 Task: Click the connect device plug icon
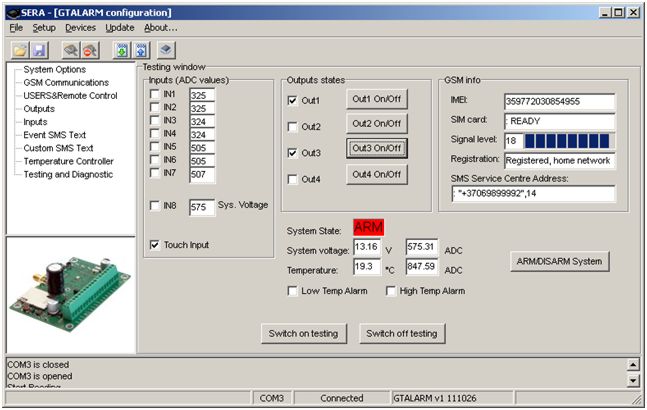(71, 50)
